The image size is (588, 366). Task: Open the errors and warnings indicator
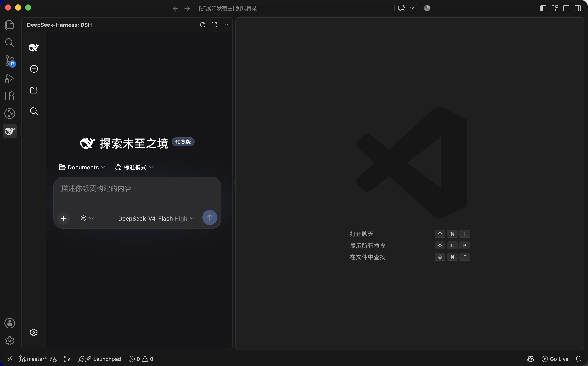click(141, 359)
